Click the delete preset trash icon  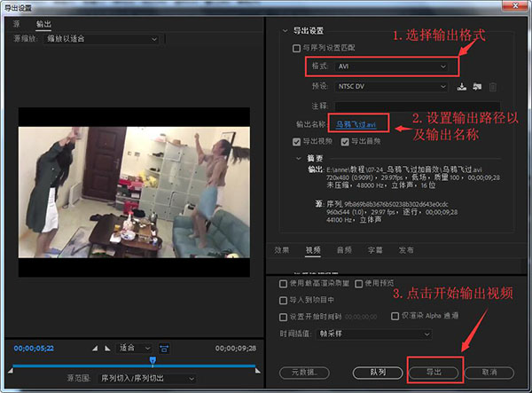493,87
